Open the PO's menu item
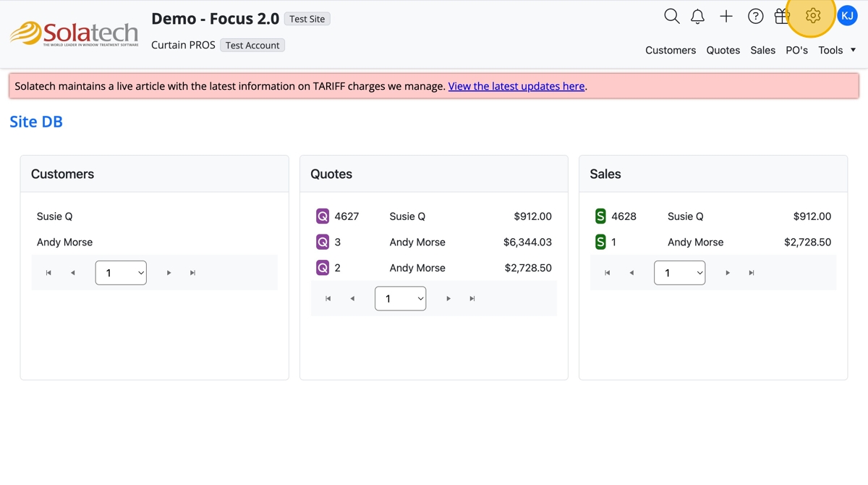Viewport: 868px width, 485px height. point(796,50)
